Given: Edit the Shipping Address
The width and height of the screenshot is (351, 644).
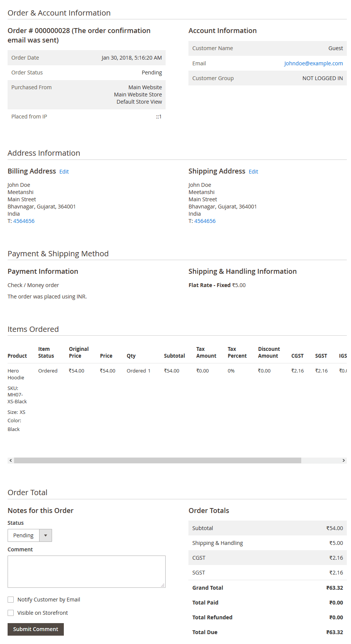Looking at the screenshot, I should [253, 172].
